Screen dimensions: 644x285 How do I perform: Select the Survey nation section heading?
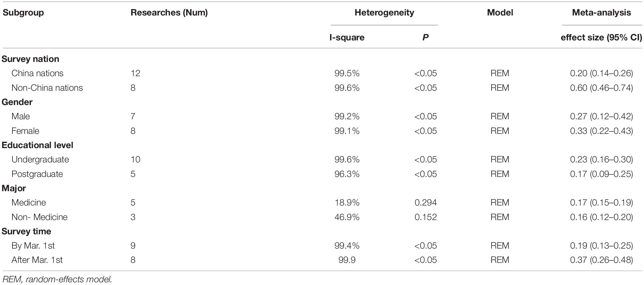pos(30,59)
